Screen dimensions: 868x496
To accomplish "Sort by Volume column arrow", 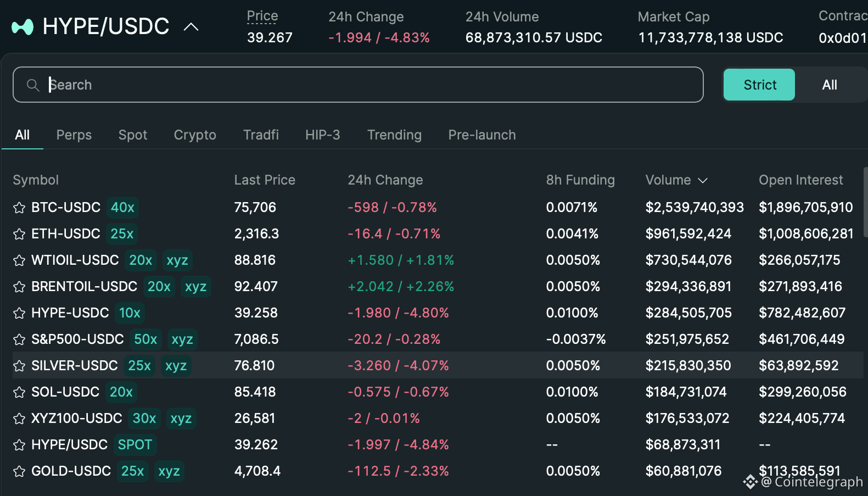I will pos(703,180).
